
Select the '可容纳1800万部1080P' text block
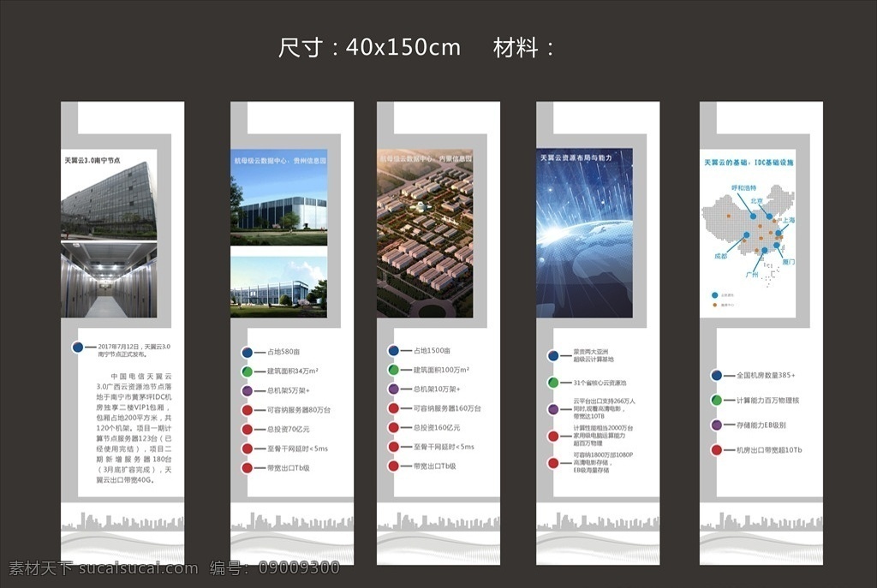(603, 463)
